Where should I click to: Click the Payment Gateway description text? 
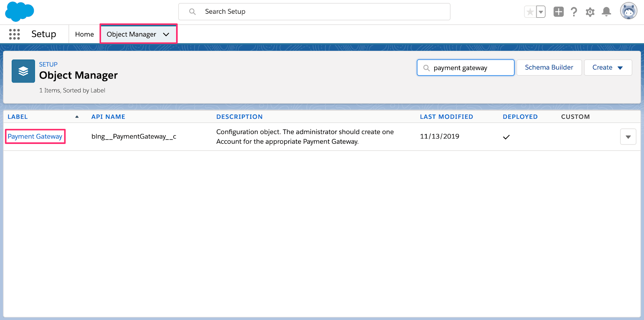coord(305,136)
